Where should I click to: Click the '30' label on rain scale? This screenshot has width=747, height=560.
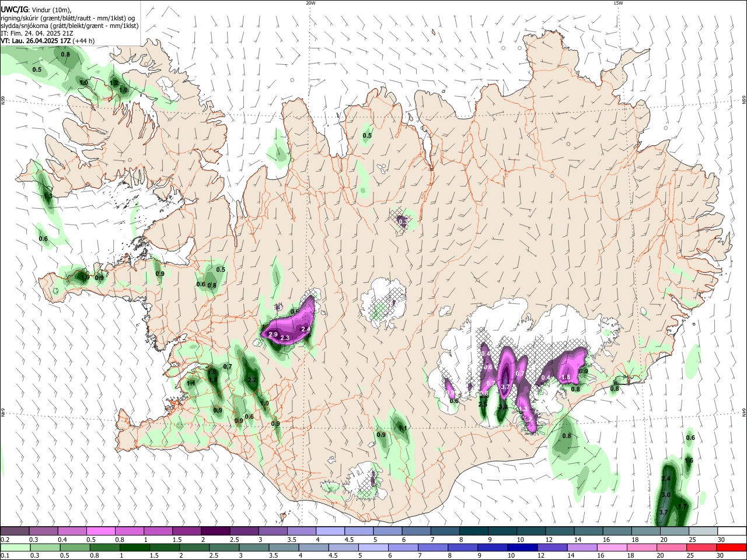point(720,555)
